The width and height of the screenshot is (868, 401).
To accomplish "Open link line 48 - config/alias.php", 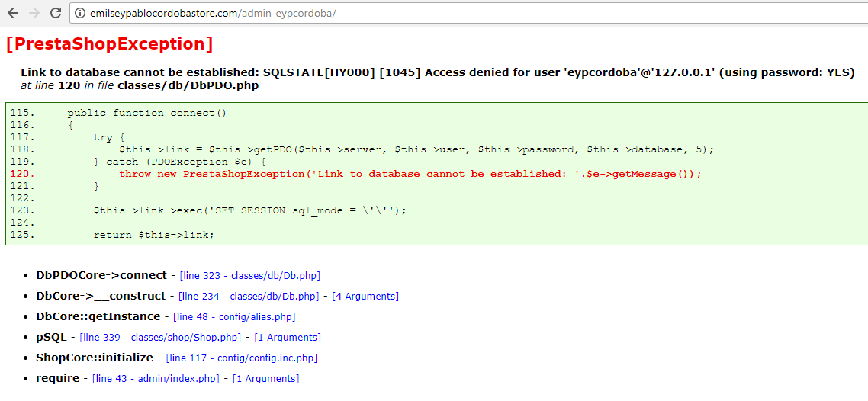I will click(234, 317).
